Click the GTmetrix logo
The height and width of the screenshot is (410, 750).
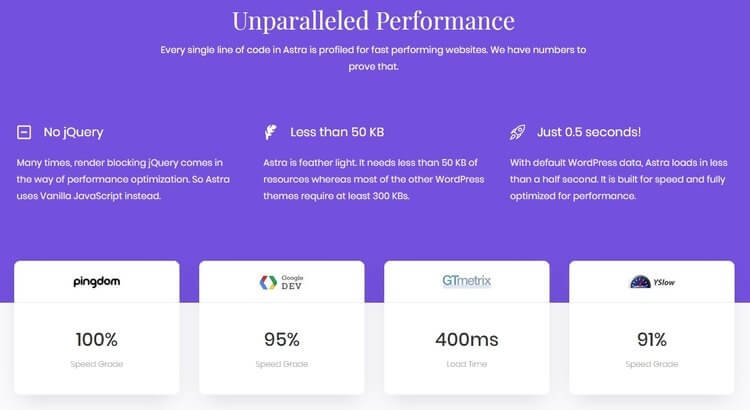click(466, 281)
